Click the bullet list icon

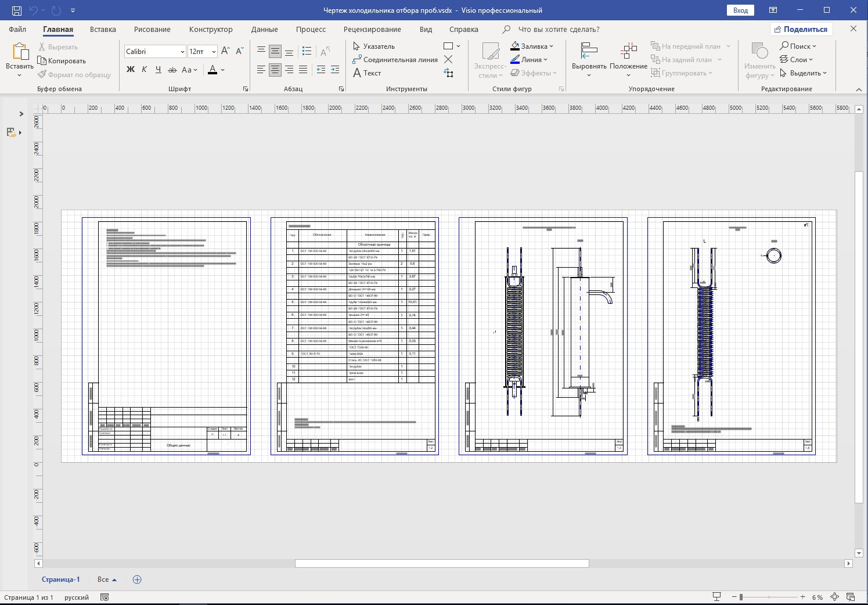click(x=307, y=51)
